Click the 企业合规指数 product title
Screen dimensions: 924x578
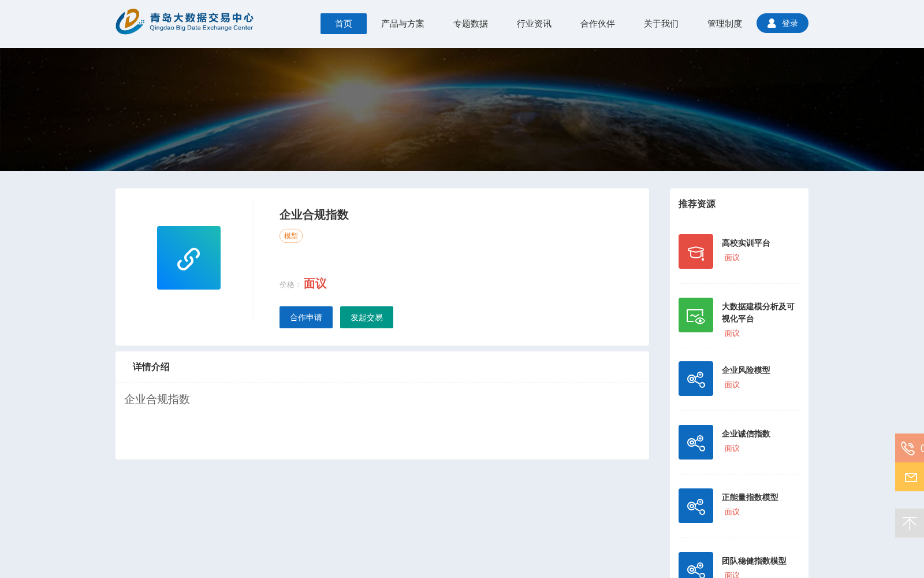click(314, 215)
